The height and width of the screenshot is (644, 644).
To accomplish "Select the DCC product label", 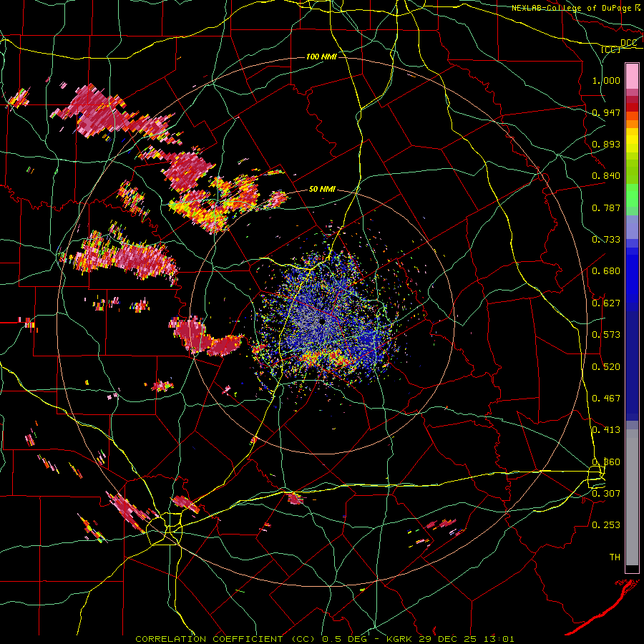I will [628, 43].
